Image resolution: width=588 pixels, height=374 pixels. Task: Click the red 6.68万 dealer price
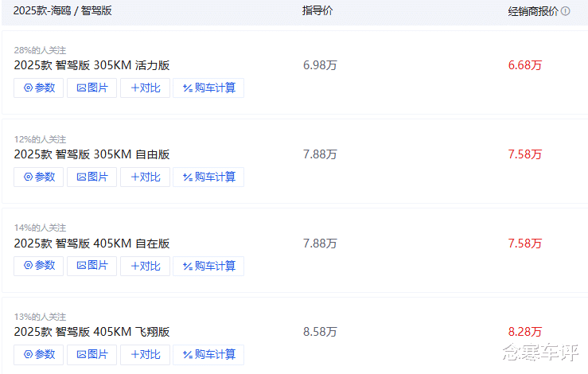525,65
